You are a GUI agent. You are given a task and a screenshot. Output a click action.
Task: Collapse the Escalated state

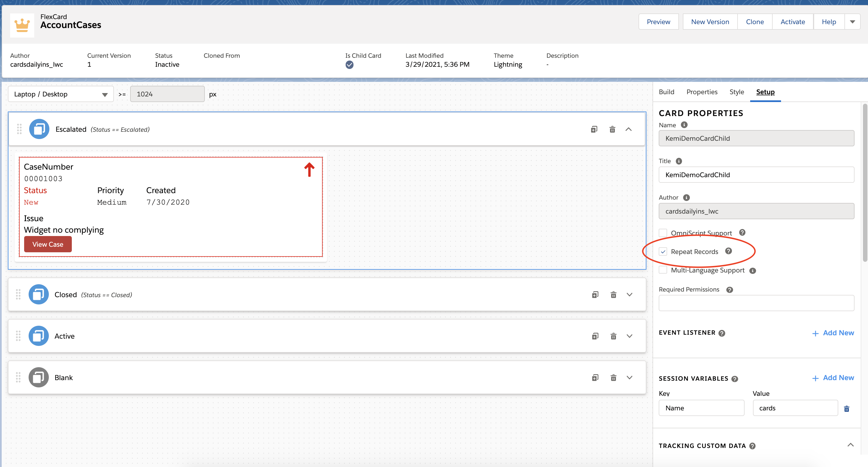628,129
